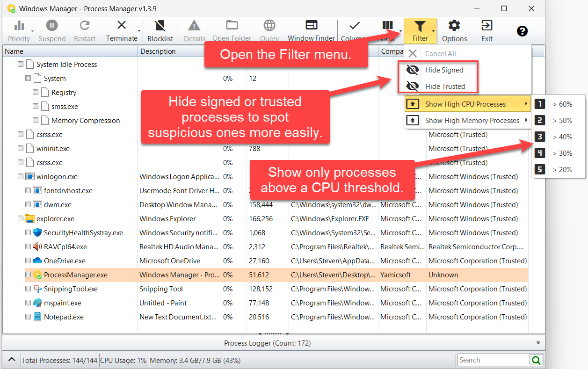Click the Filter funnel icon
This screenshot has height=369, width=588.
pyautogui.click(x=420, y=26)
